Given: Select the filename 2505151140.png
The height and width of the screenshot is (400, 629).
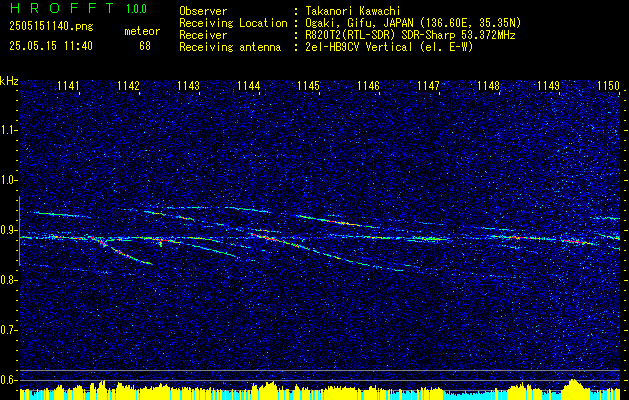Looking at the screenshot, I should coord(51,27).
